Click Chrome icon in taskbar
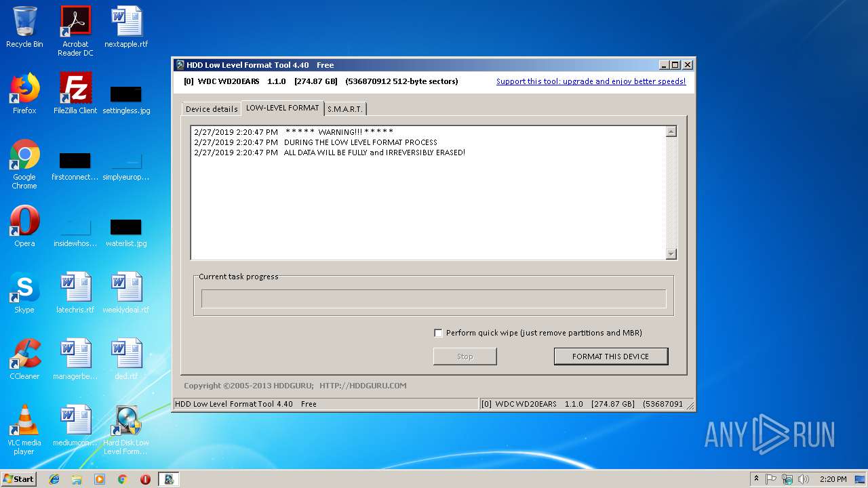Image resolution: width=868 pixels, height=488 pixels. pos(122,479)
